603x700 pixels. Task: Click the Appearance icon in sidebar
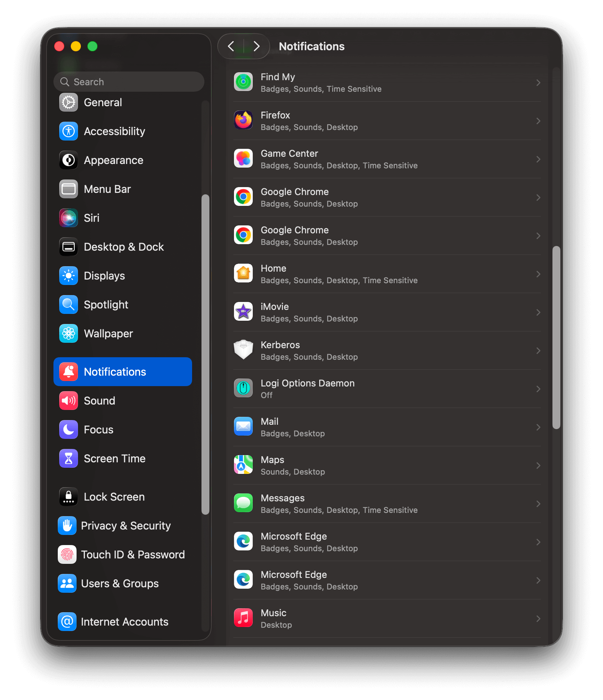(x=68, y=160)
